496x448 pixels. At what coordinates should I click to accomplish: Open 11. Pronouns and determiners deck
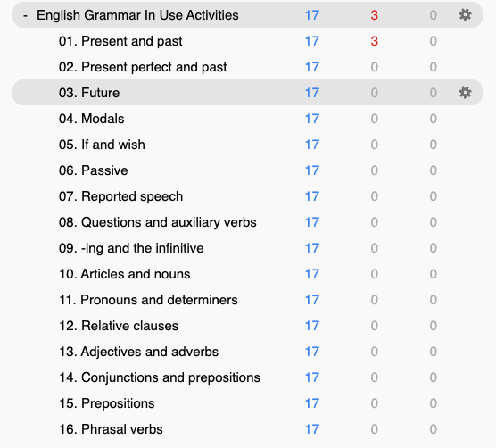[x=148, y=300]
